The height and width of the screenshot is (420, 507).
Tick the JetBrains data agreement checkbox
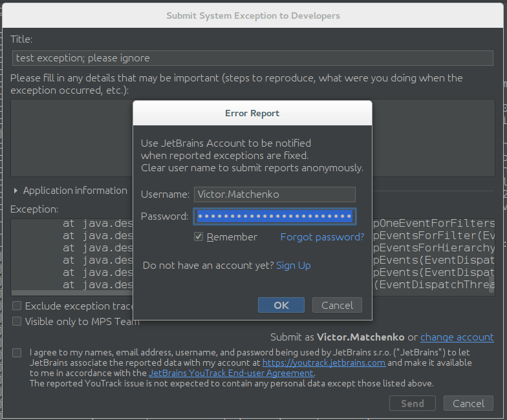17,353
